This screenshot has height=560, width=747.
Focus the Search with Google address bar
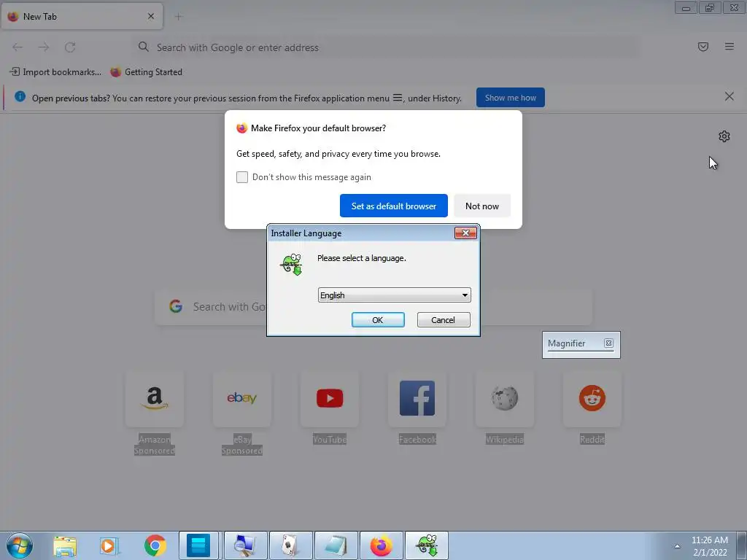pyautogui.click(x=386, y=47)
